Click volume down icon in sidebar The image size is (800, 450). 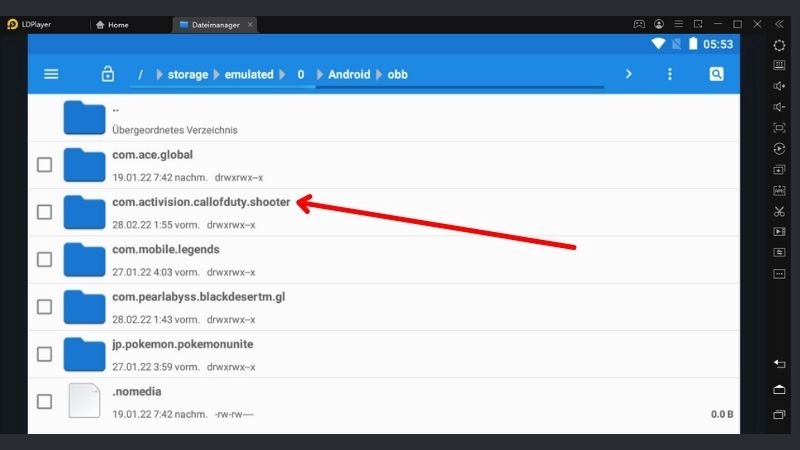[x=779, y=107]
